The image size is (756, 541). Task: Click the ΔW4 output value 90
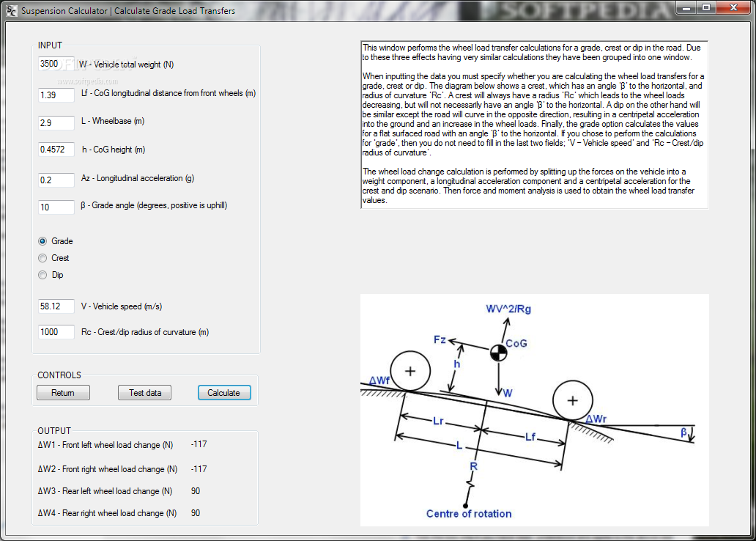click(196, 513)
